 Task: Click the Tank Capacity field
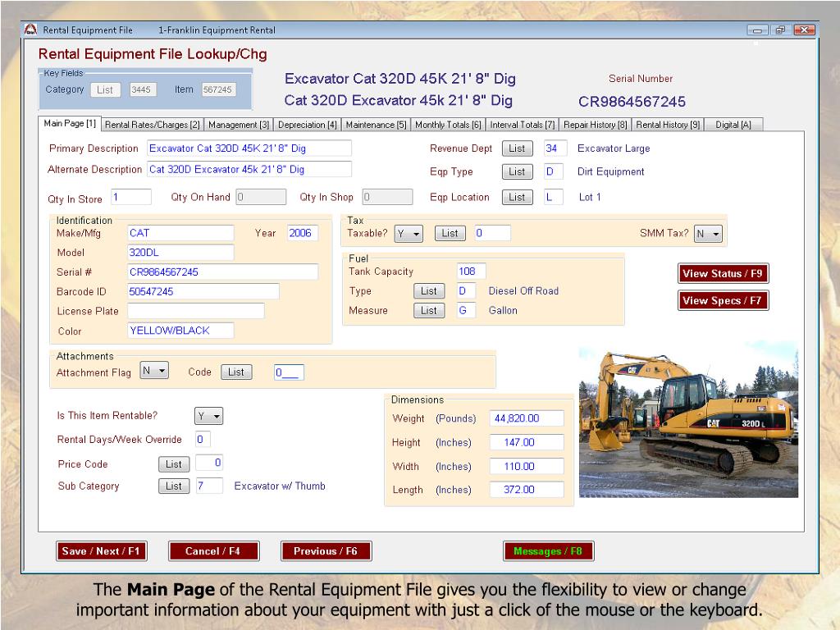472,271
